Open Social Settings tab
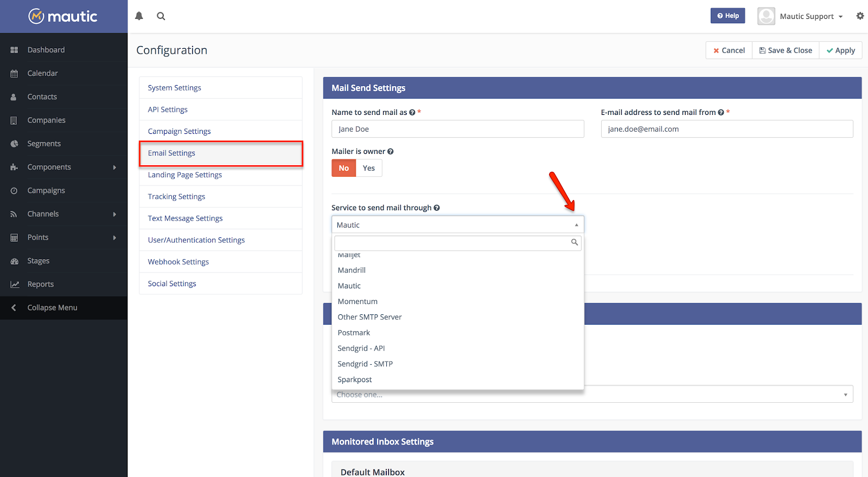Viewport: 868px width, 477px height. click(221, 283)
